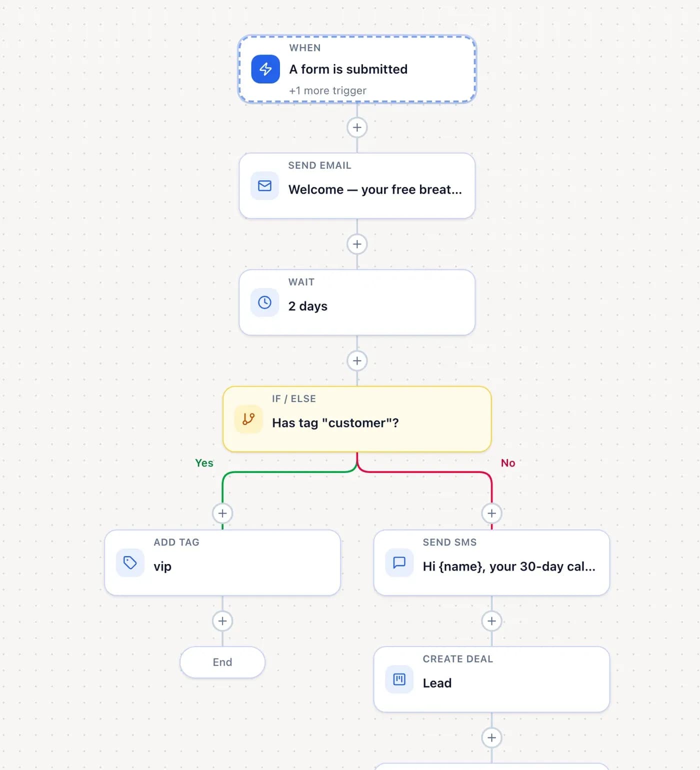Click the branch icon on If/Else
700x770 pixels.
click(x=248, y=419)
